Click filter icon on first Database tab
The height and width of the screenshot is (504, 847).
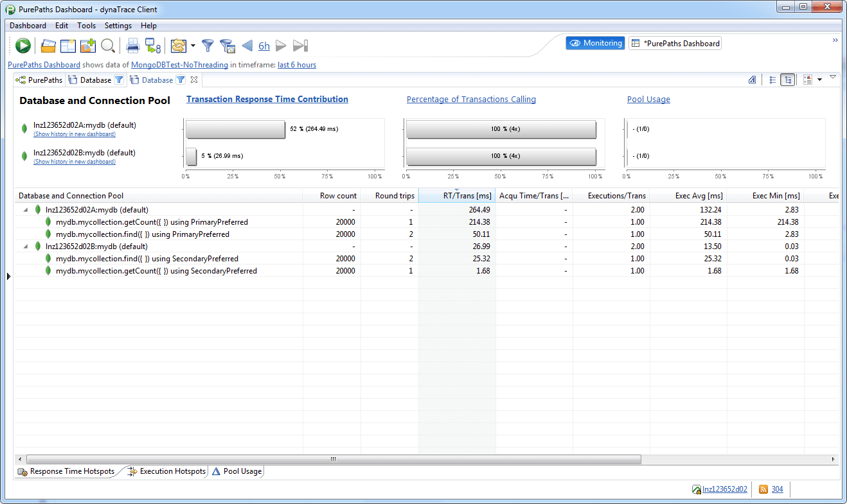point(119,80)
